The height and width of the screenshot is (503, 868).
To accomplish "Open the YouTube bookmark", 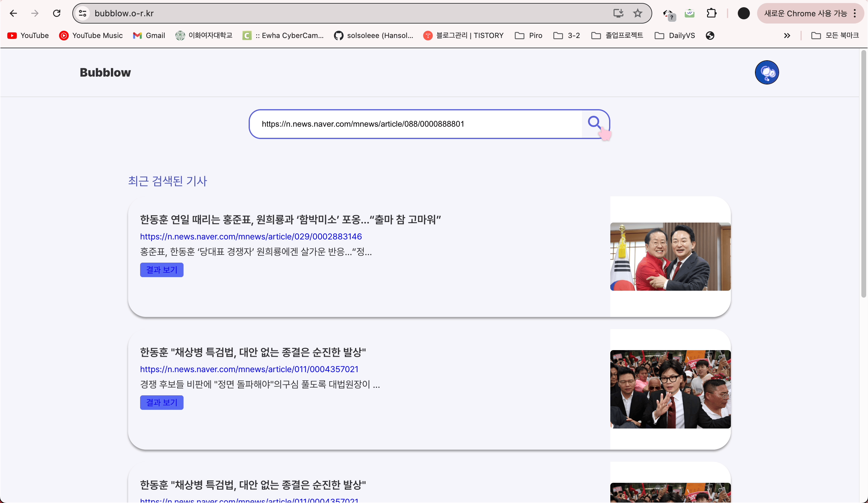I will pos(28,36).
